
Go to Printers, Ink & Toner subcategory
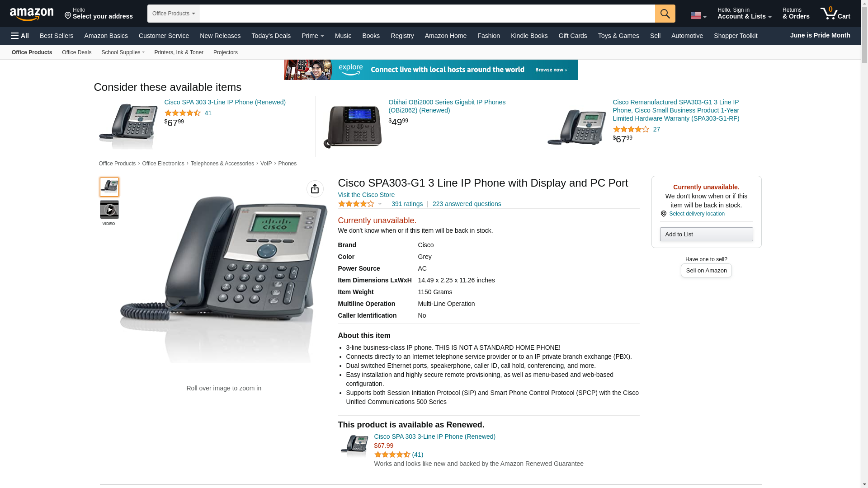[x=179, y=52]
